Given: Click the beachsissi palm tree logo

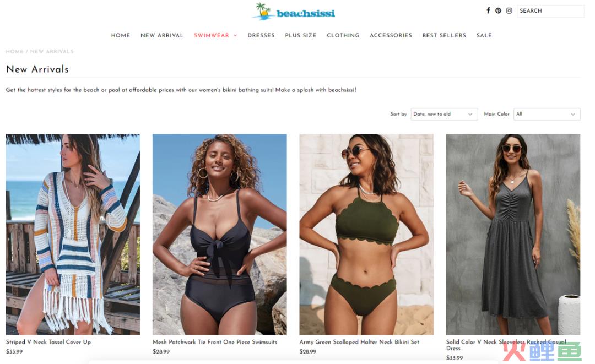Looking at the screenshot, I should point(293,12).
